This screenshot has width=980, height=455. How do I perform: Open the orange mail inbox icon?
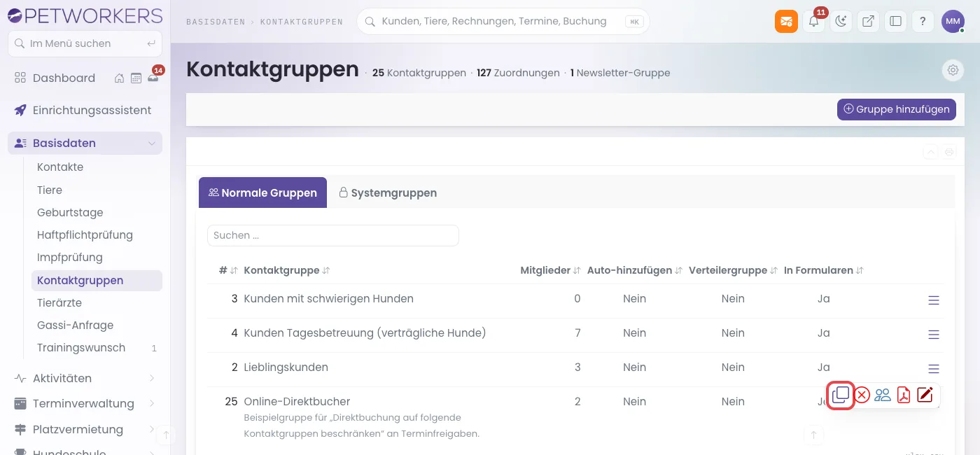(x=786, y=21)
